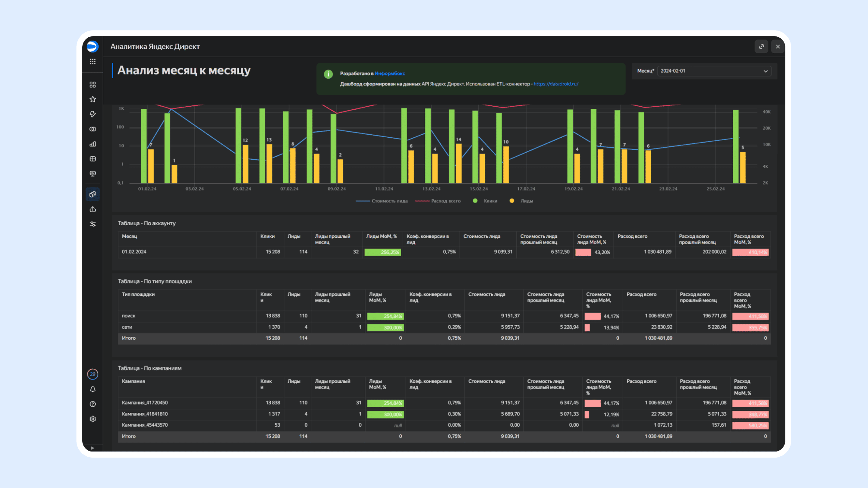Screen dimensions: 868x488
Task: Select the highlighted workbooks icon in sidebar
Action: pyautogui.click(x=93, y=194)
